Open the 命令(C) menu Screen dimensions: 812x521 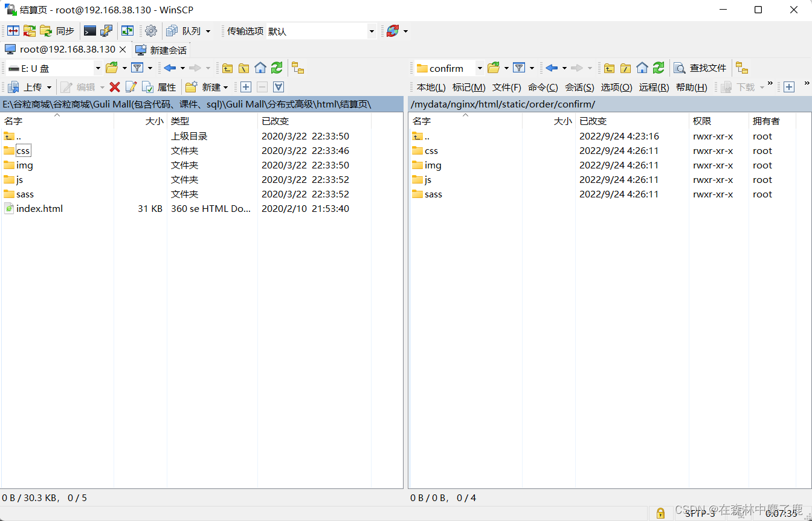[x=543, y=88]
